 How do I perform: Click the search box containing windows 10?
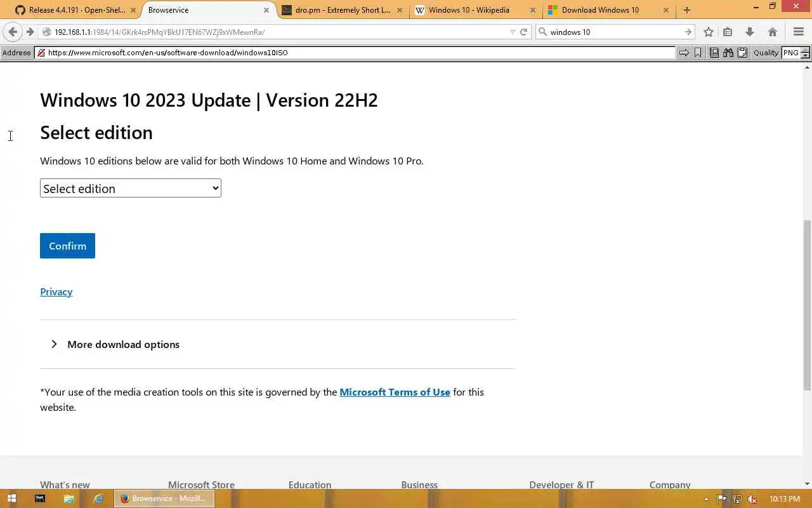click(x=614, y=32)
